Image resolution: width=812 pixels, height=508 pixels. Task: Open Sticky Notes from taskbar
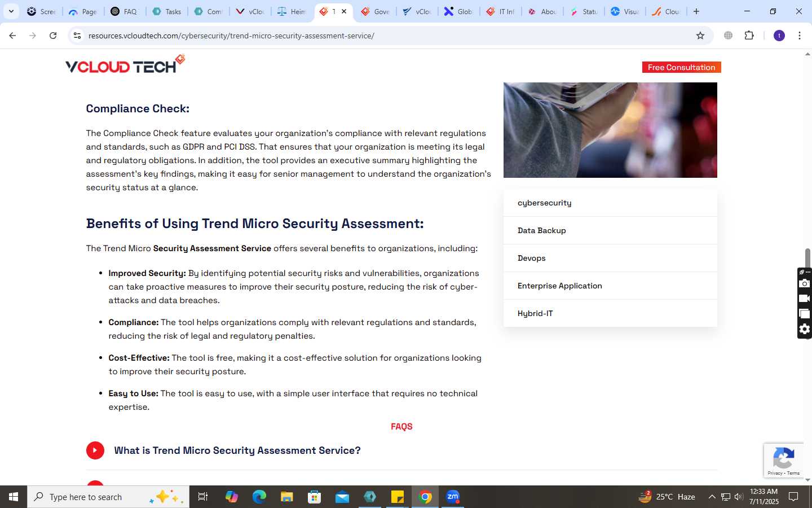[398, 497]
